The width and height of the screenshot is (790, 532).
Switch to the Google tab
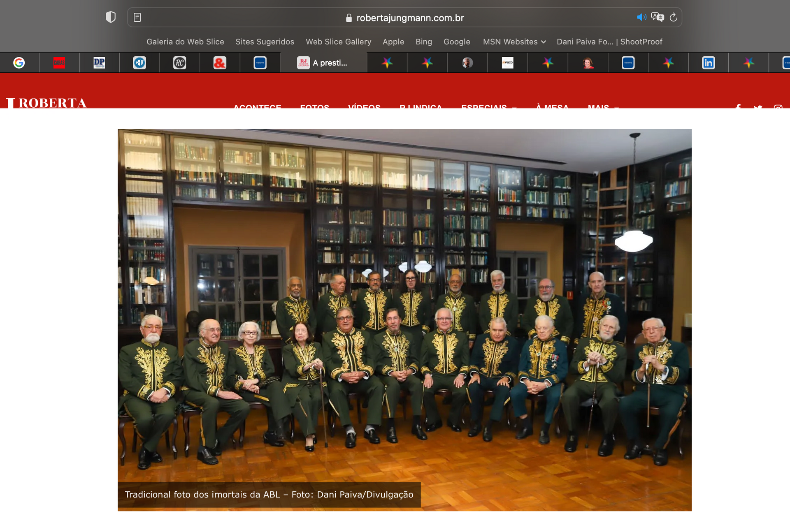pyautogui.click(x=19, y=63)
